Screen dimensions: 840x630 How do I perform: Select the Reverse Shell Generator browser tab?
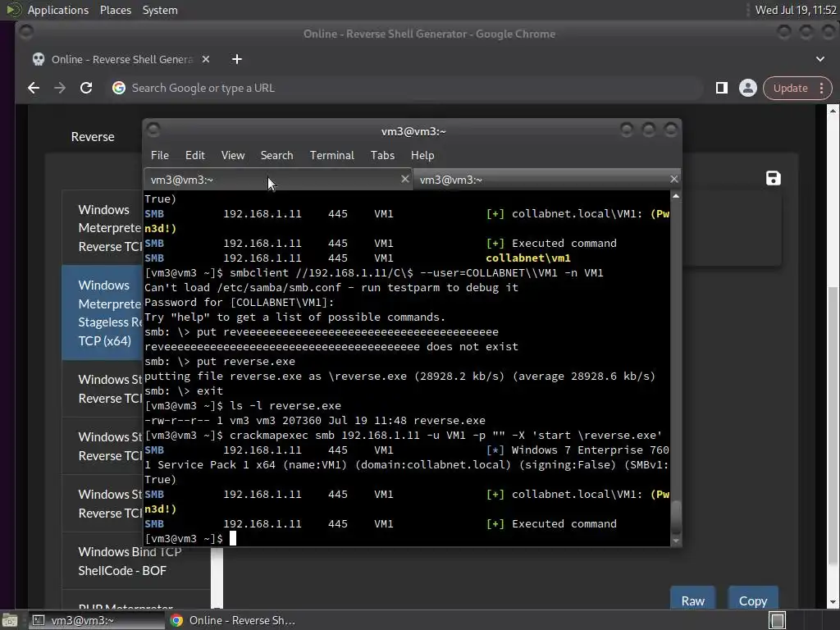tap(121, 59)
